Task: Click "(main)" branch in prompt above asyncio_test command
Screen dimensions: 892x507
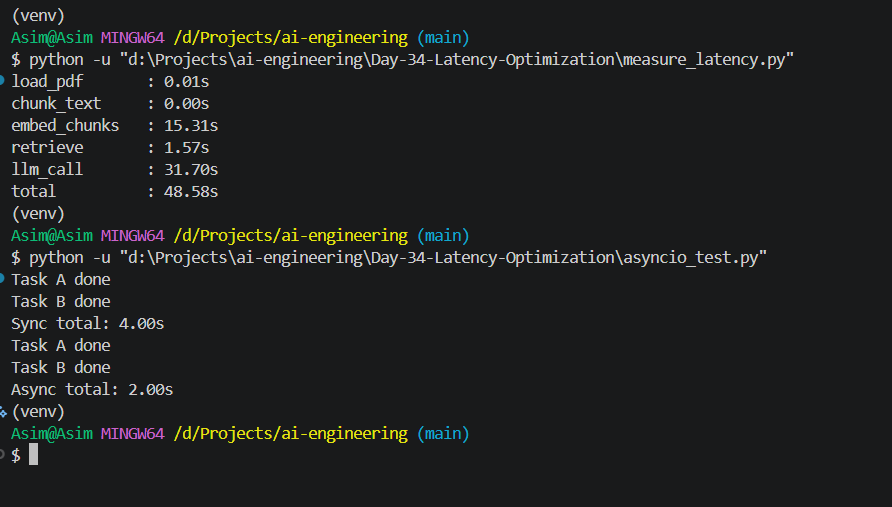Action: 443,236
